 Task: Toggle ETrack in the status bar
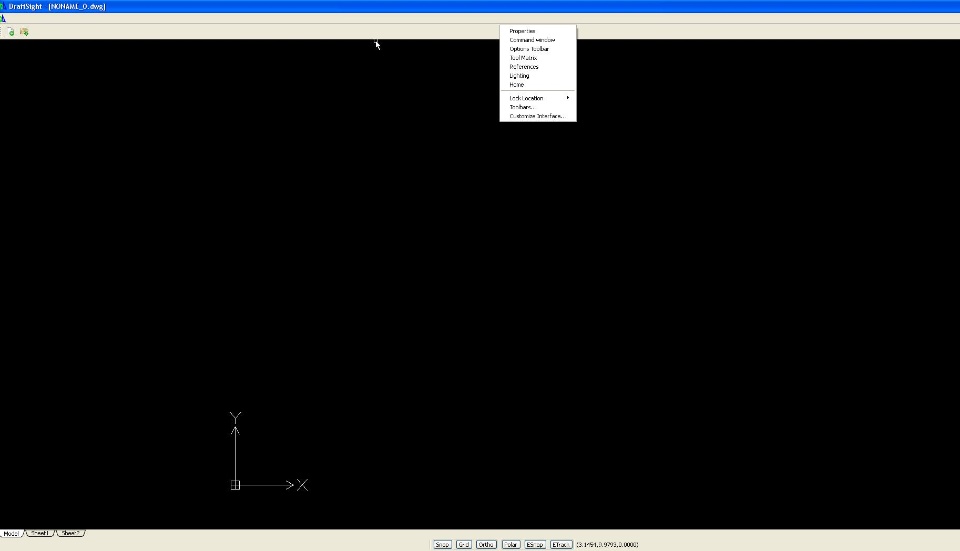[561, 544]
